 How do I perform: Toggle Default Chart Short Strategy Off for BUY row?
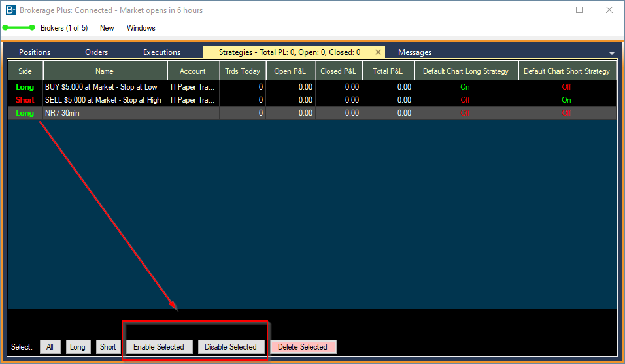coord(566,87)
